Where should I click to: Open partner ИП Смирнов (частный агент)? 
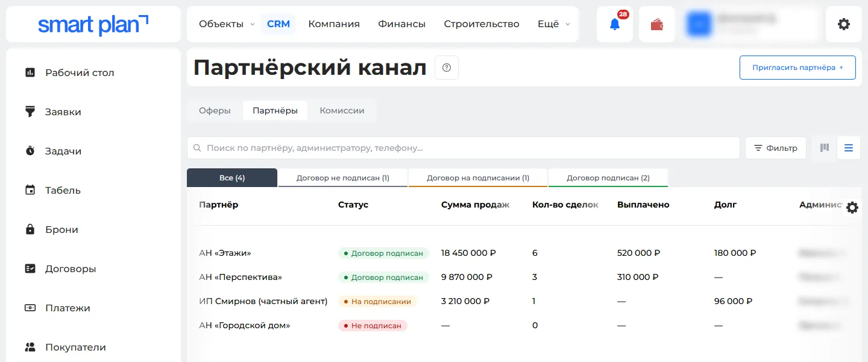(x=263, y=301)
